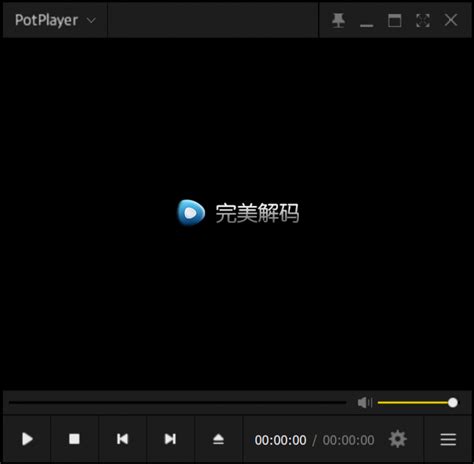Start playback with the Play button
The width and height of the screenshot is (474, 464).
(27, 439)
